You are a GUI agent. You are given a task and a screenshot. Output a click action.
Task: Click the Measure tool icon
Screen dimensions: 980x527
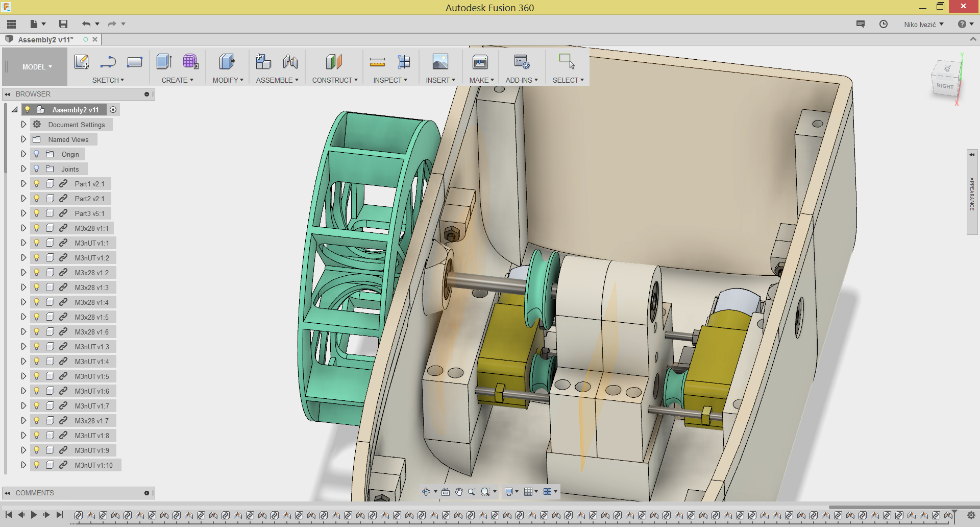coord(377,62)
